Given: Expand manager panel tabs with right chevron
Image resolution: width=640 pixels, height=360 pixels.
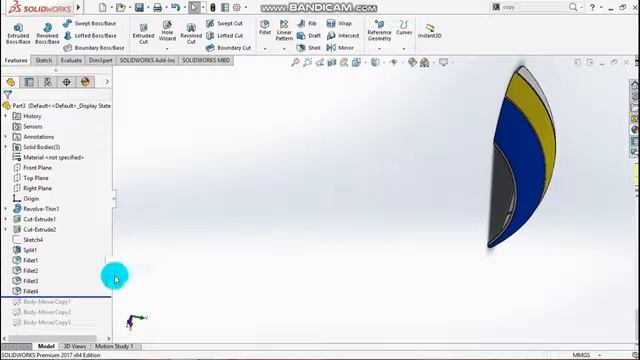Looking at the screenshot, I should pyautogui.click(x=107, y=82).
